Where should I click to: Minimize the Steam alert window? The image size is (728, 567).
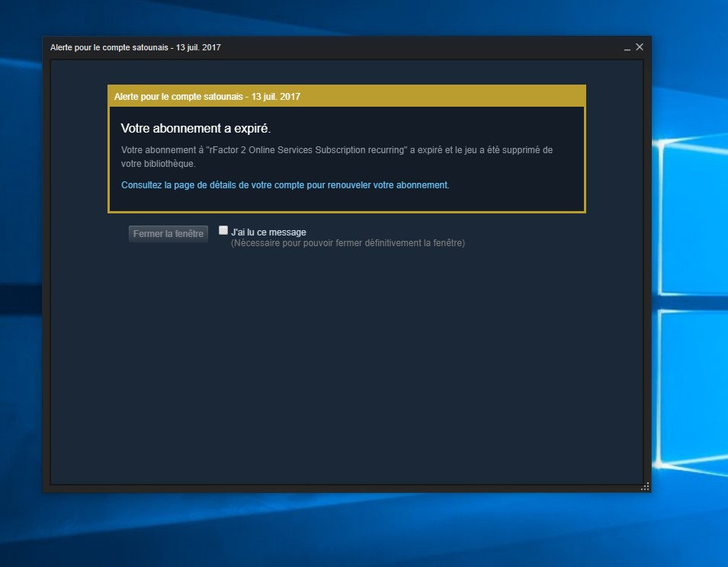coord(627,48)
